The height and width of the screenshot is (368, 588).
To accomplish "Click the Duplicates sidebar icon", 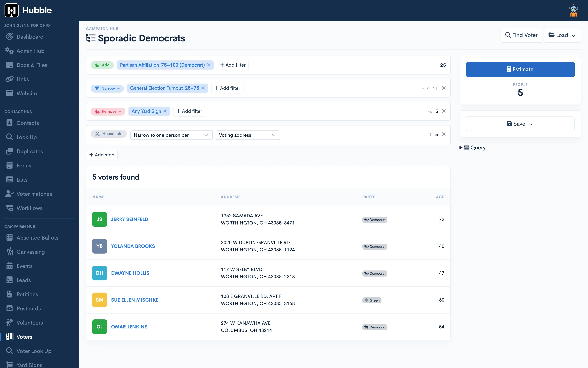I will click(x=10, y=151).
